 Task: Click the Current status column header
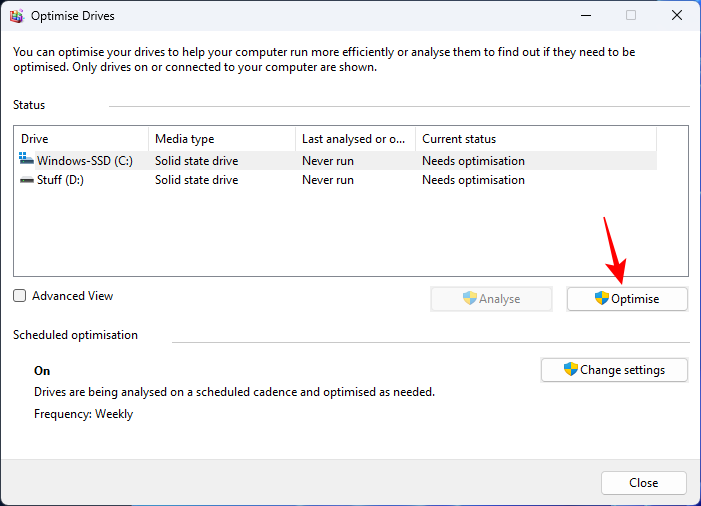tap(530, 139)
